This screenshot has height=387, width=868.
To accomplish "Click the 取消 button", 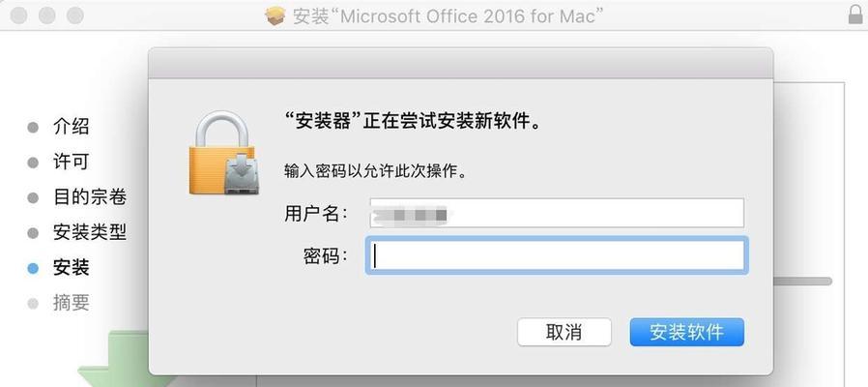I will (x=564, y=332).
